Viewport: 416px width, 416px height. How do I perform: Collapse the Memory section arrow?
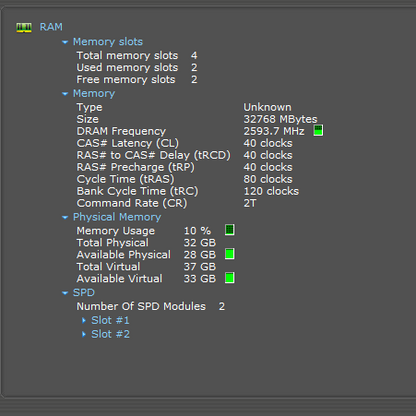coord(65,94)
